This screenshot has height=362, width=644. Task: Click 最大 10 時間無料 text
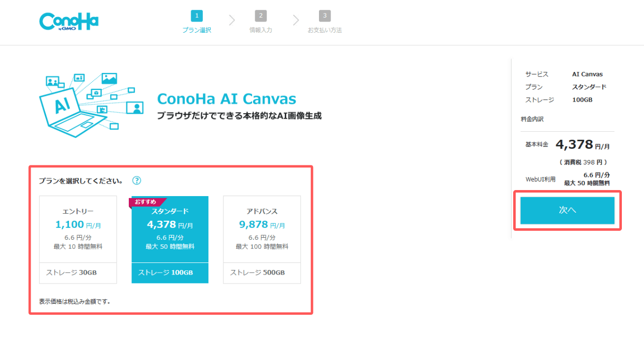(x=78, y=246)
